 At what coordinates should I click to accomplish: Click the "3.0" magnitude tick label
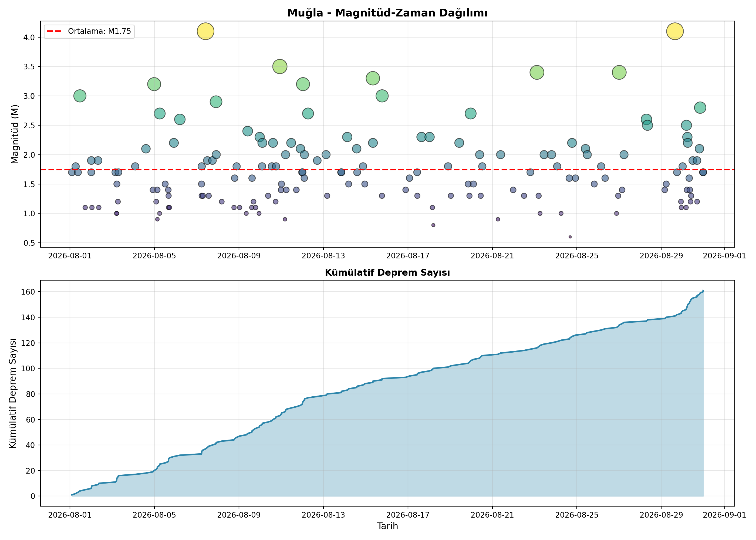[29, 96]
